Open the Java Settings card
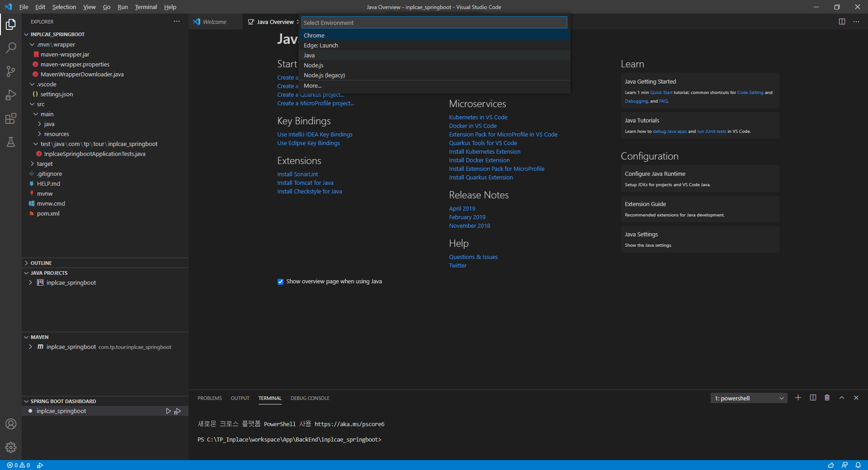 coord(700,239)
